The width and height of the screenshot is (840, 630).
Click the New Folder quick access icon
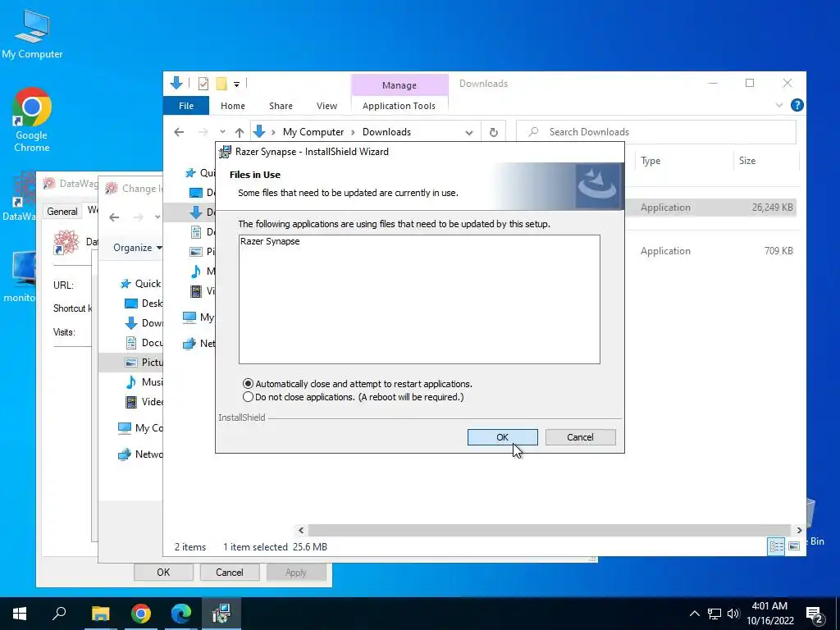[221, 84]
